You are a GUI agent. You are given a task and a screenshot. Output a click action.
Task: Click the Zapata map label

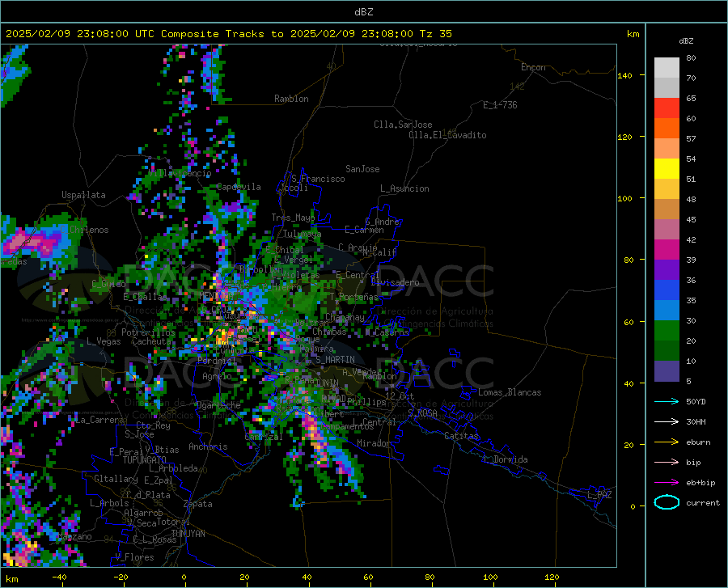coord(198,504)
